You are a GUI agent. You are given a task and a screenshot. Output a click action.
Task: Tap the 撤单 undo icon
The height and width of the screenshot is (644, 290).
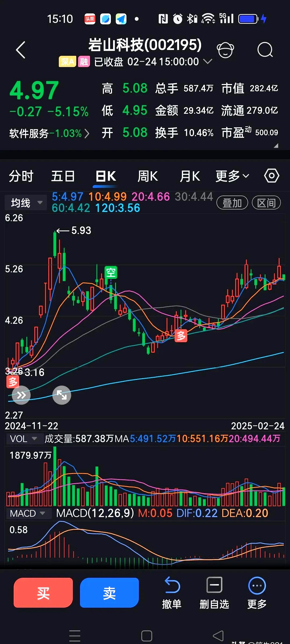[x=172, y=585]
